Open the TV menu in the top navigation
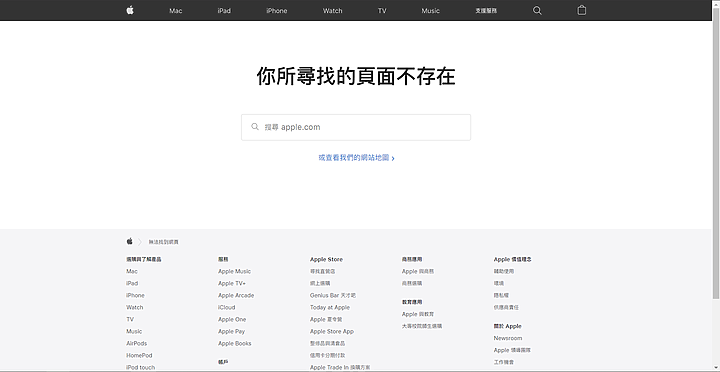This screenshot has height=372, width=720. 382,11
